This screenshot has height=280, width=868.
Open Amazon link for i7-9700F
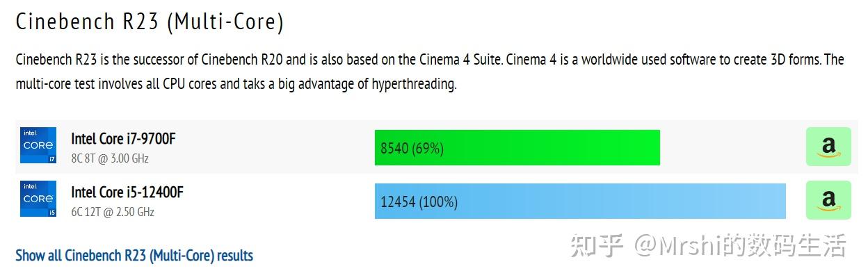(x=828, y=147)
